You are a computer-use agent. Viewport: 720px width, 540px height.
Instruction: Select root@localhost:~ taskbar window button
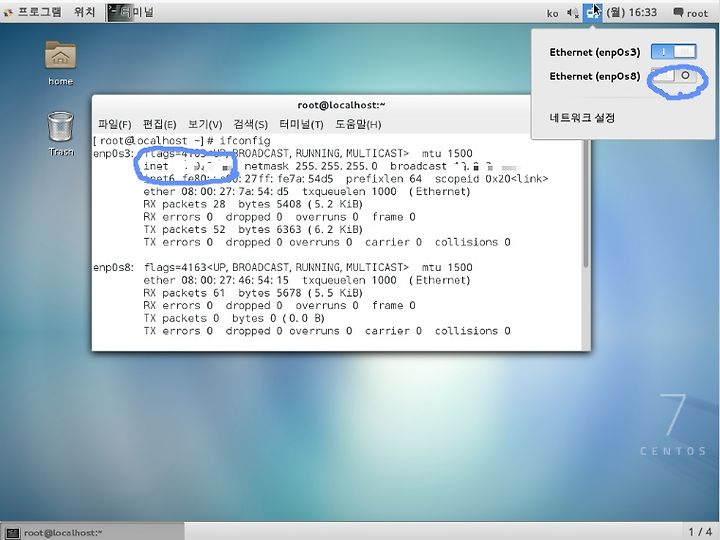pyautogui.click(x=92, y=533)
